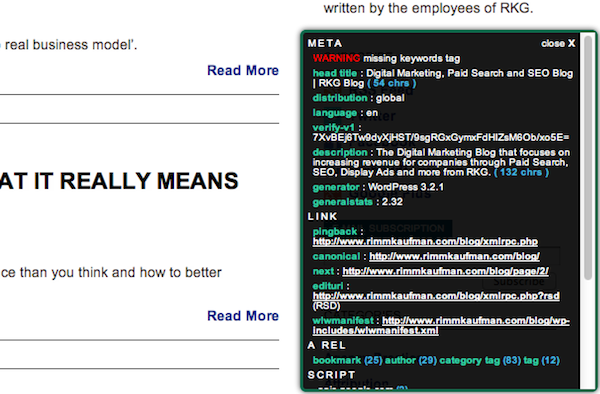Open Read More link below 'how to better'
This screenshot has height=394, width=600.
tap(243, 316)
